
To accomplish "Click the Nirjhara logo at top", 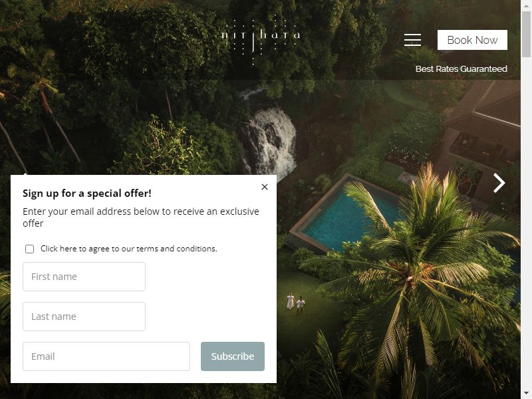I will point(260,41).
